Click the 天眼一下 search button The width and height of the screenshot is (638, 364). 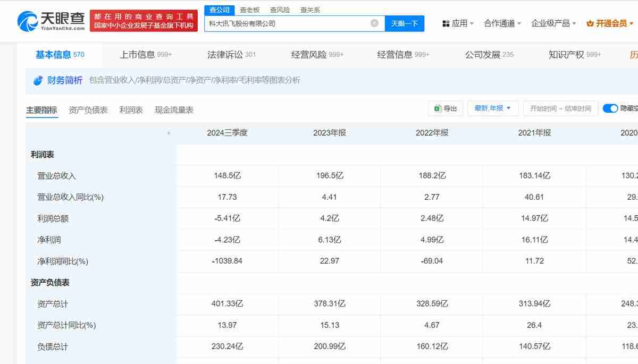[405, 23]
